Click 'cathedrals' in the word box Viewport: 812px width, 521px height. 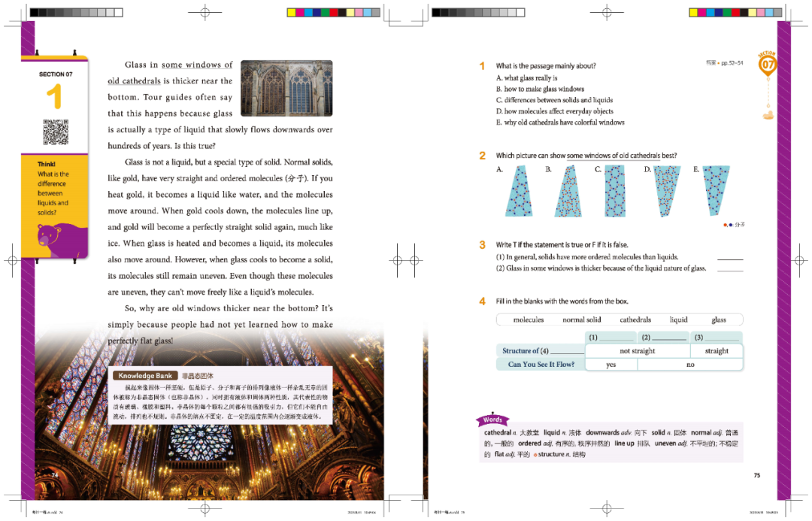pyautogui.click(x=635, y=320)
